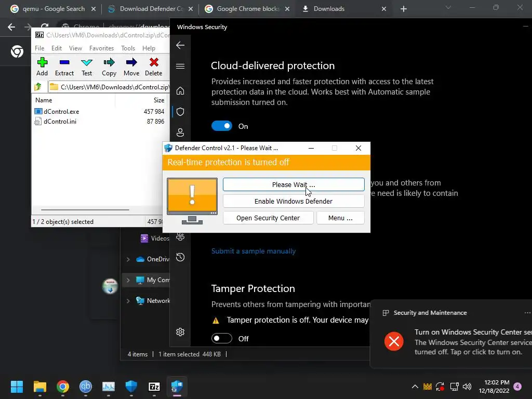Go up one folder level in 7-Zip
Viewport: 532px width, 399px height.
(38, 87)
